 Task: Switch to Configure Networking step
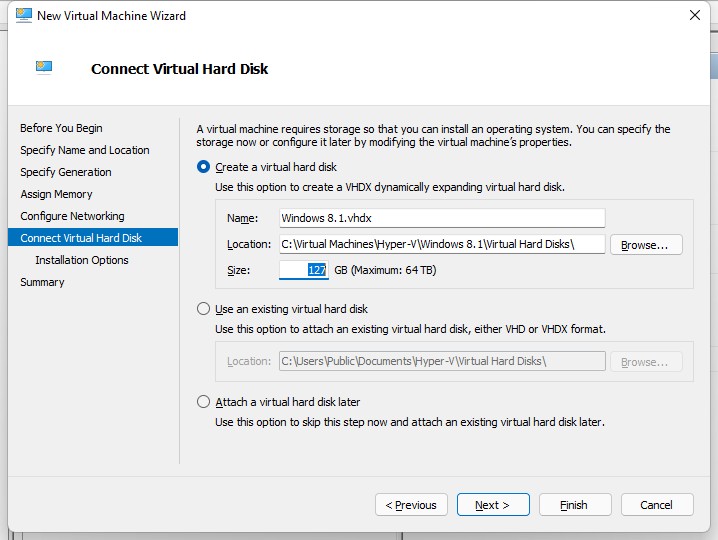click(72, 216)
